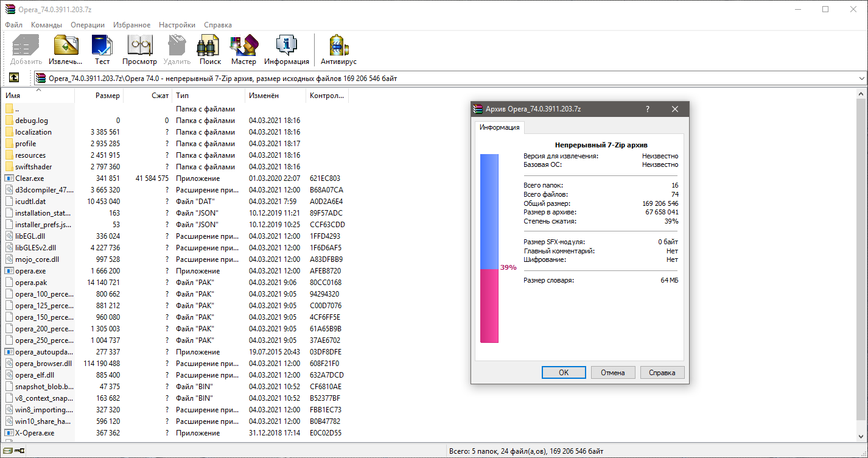This screenshot has height=458, width=868.
Task: Open the Файл menu
Action: coord(13,25)
